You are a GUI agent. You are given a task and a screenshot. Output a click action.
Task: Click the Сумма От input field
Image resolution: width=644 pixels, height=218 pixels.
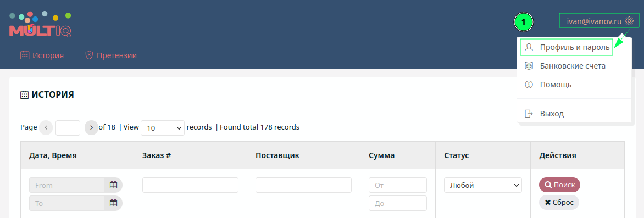[398, 185]
